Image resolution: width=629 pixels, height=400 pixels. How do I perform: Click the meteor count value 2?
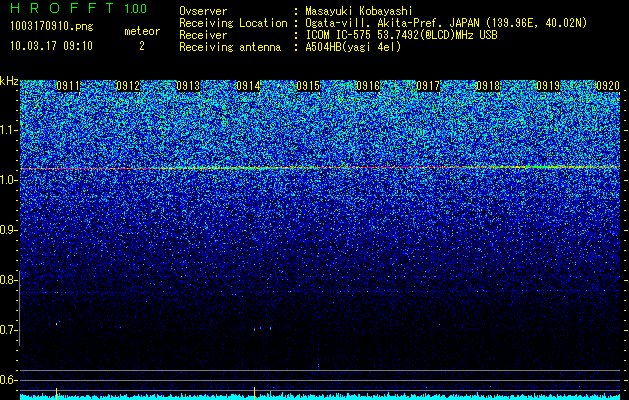[x=142, y=46]
